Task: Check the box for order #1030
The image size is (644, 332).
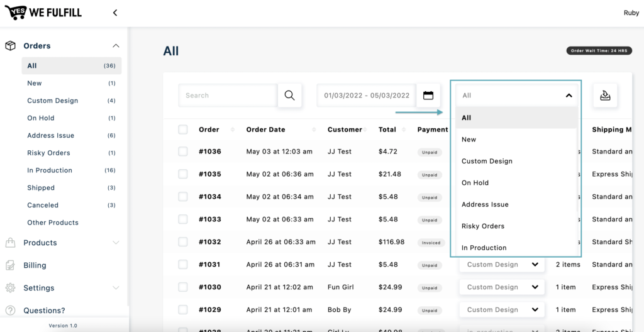Action: (x=183, y=287)
